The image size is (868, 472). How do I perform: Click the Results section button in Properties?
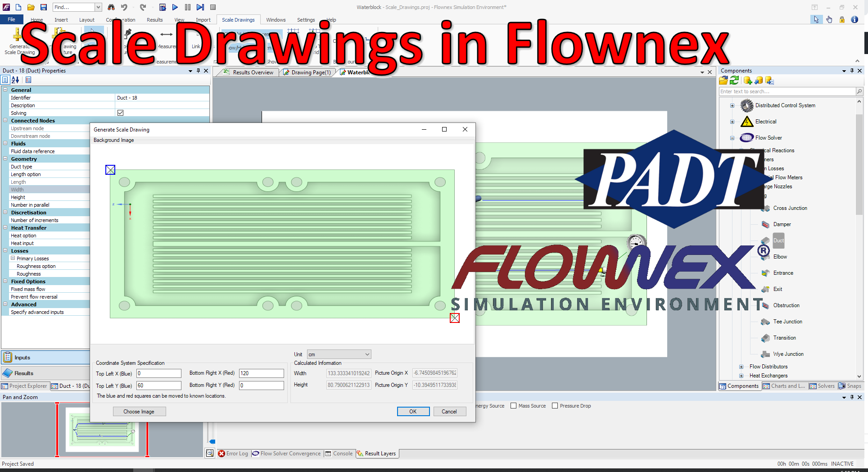[x=45, y=373]
